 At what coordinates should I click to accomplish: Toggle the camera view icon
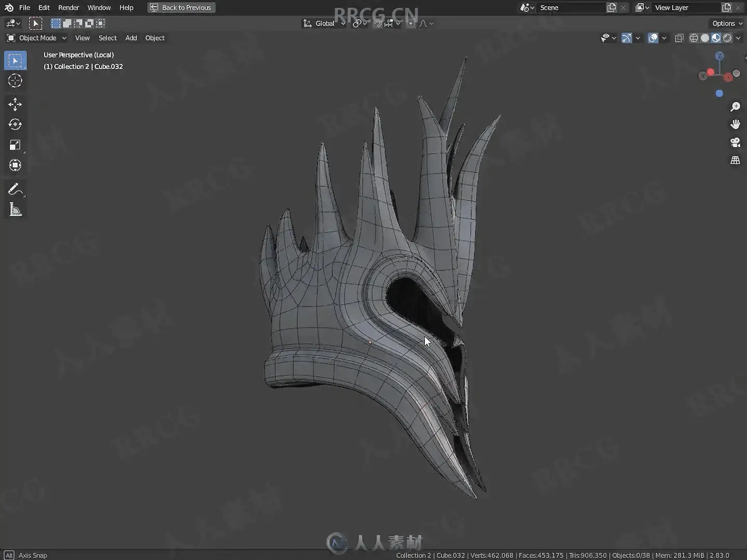(735, 143)
